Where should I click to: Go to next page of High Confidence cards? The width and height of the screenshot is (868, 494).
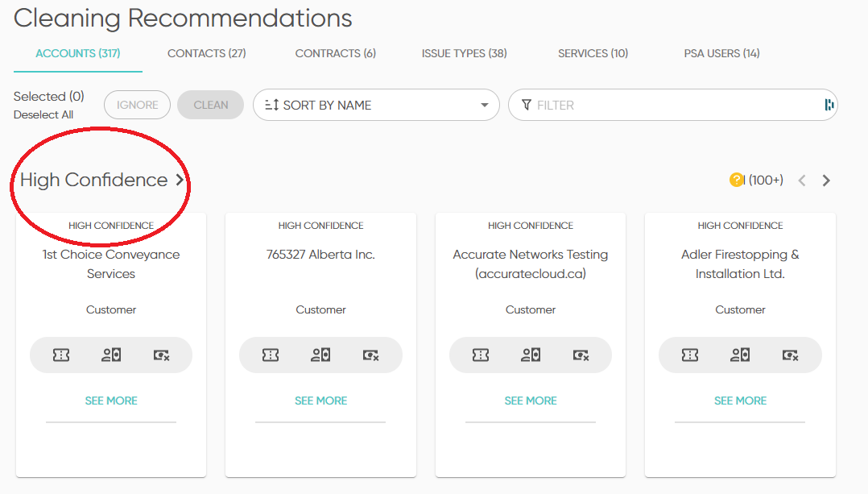[826, 181]
